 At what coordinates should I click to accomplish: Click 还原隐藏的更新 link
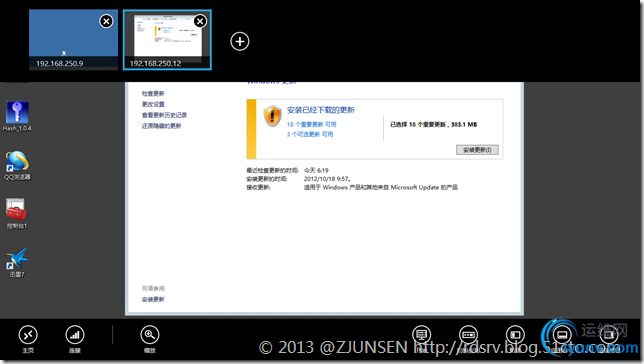[161, 126]
